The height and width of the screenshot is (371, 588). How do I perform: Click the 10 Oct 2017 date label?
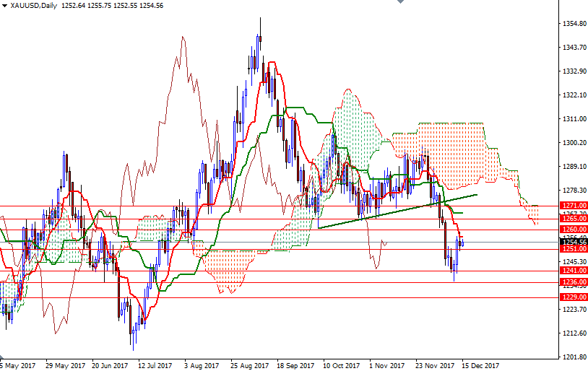pos(341,365)
